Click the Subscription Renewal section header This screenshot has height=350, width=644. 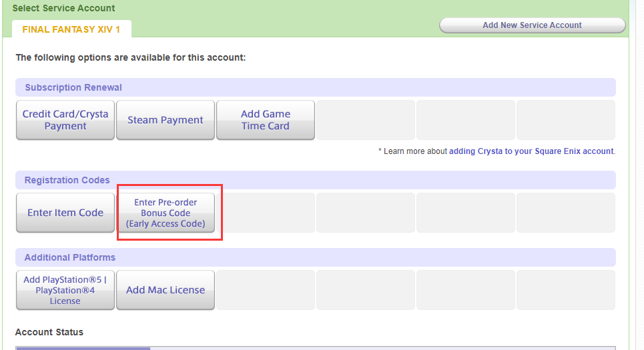[x=316, y=87]
